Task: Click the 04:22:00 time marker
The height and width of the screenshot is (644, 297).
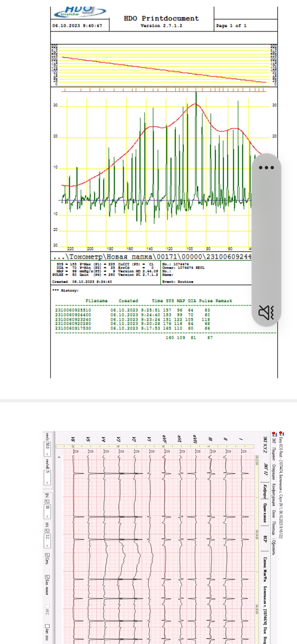Action: click(x=257, y=460)
